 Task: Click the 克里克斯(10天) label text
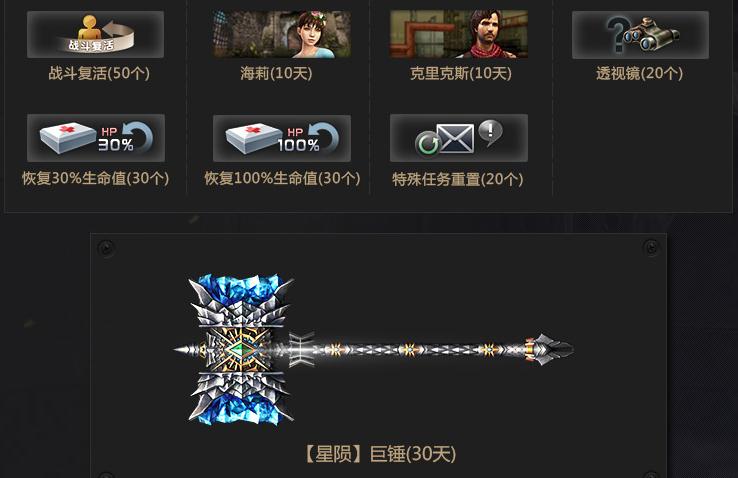(460, 73)
